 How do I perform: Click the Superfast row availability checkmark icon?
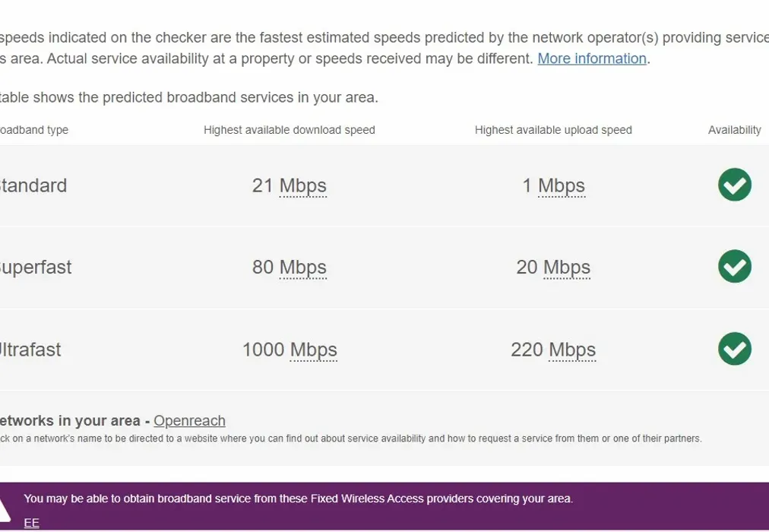click(734, 267)
